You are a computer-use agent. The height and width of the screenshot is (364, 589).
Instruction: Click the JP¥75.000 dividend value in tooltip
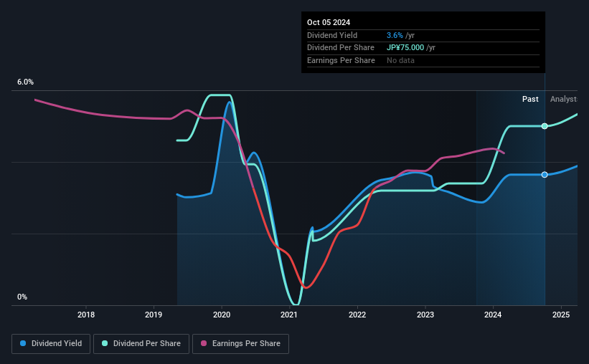(x=405, y=48)
